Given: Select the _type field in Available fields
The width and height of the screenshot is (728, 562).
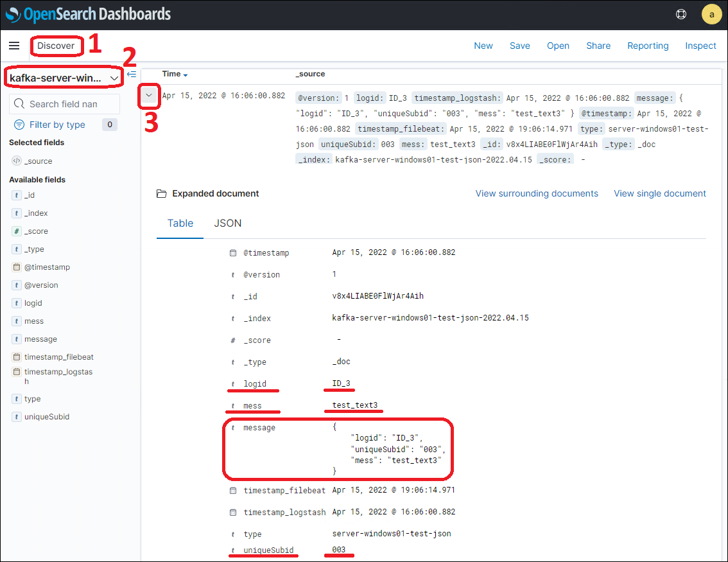Looking at the screenshot, I should pyautogui.click(x=35, y=249).
